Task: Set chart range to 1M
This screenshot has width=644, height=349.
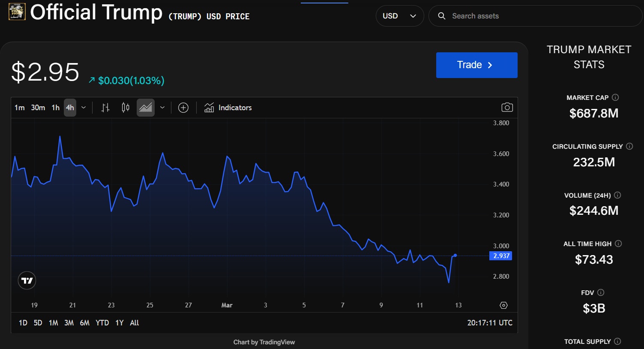Action: (54, 323)
